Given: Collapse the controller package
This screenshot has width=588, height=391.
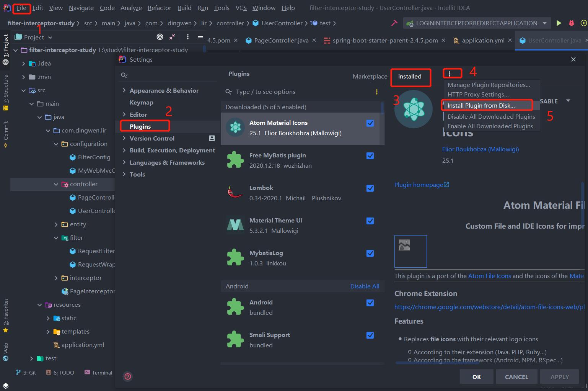Looking at the screenshot, I should [x=56, y=184].
